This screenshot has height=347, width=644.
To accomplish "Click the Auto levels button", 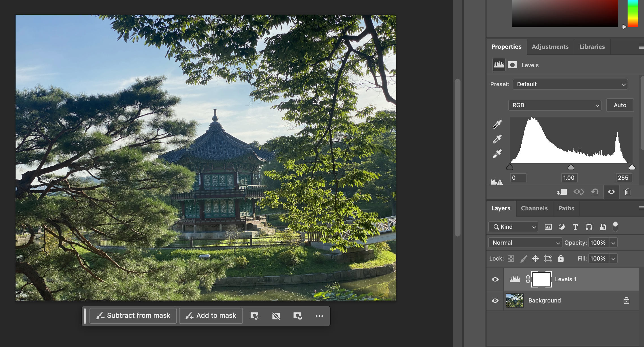I will tap(620, 105).
